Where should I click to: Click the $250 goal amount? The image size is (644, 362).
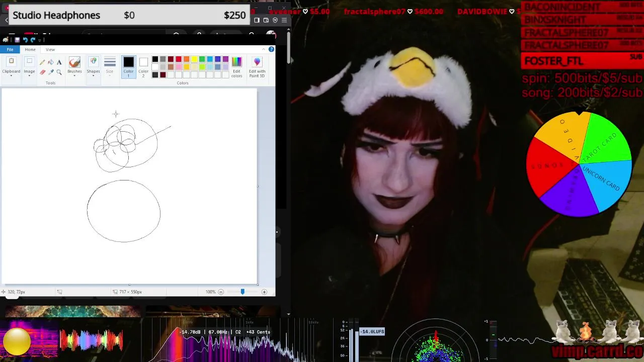coord(234,15)
